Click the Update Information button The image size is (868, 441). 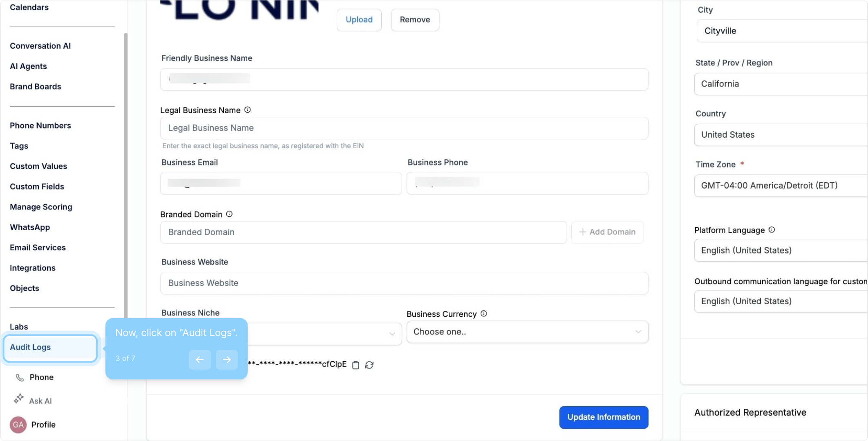[x=604, y=417]
